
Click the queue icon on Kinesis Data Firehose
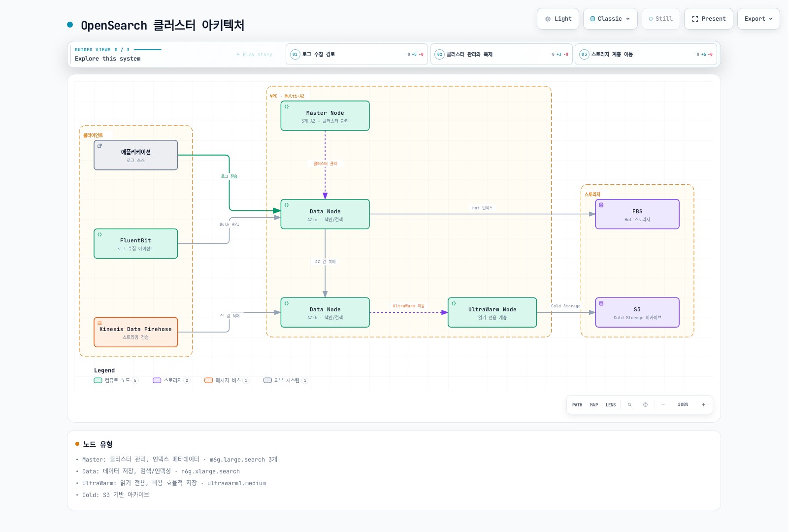tap(99, 323)
